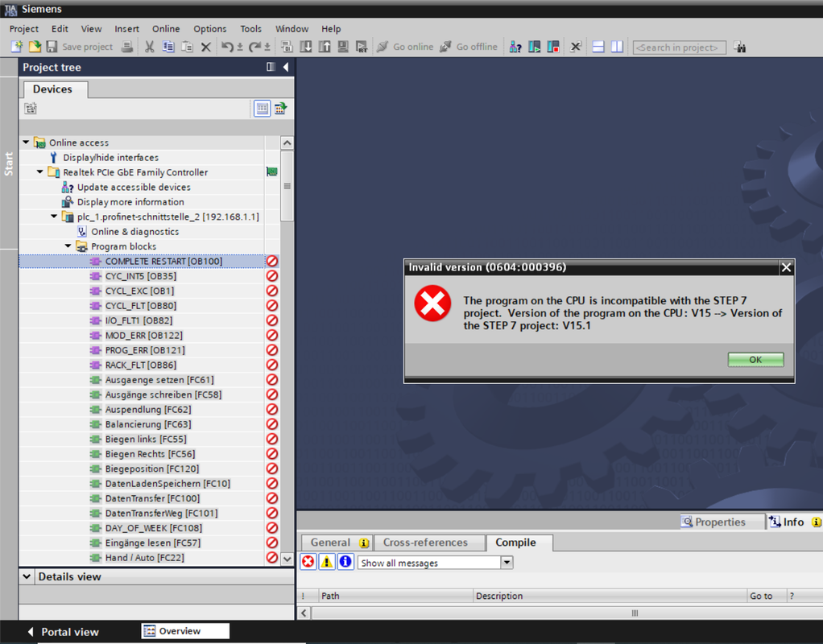Close the Invalid version dialog

coord(786,268)
